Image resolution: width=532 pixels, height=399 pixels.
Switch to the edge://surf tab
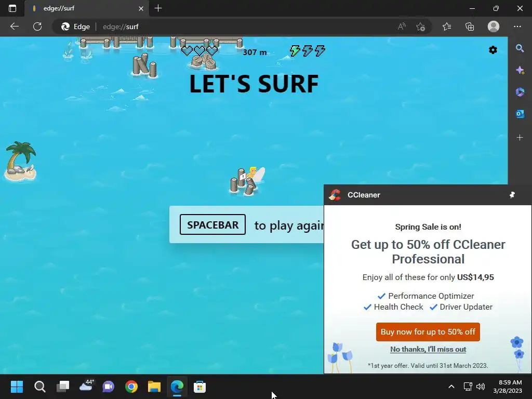87,8
